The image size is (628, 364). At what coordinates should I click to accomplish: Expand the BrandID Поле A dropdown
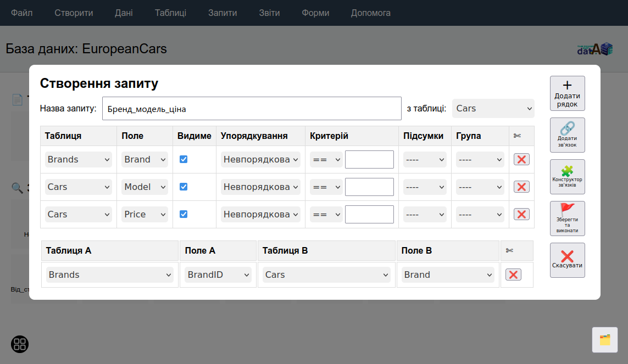[218, 275]
